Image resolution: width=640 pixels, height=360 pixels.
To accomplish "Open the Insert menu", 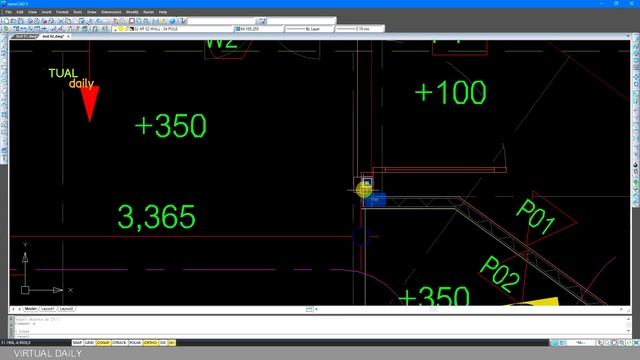I will 46,12.
